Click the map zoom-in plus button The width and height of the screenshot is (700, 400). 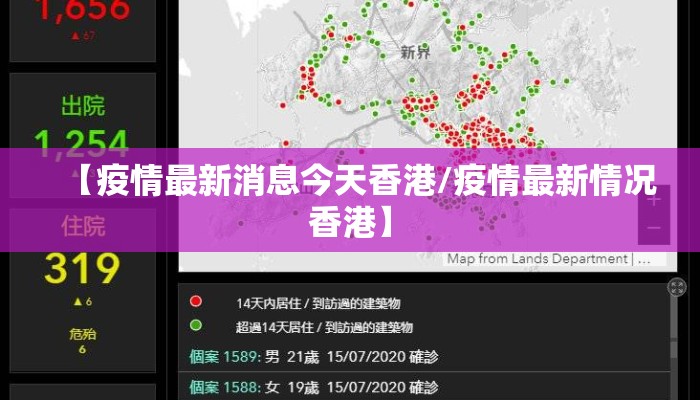[x=654, y=200]
